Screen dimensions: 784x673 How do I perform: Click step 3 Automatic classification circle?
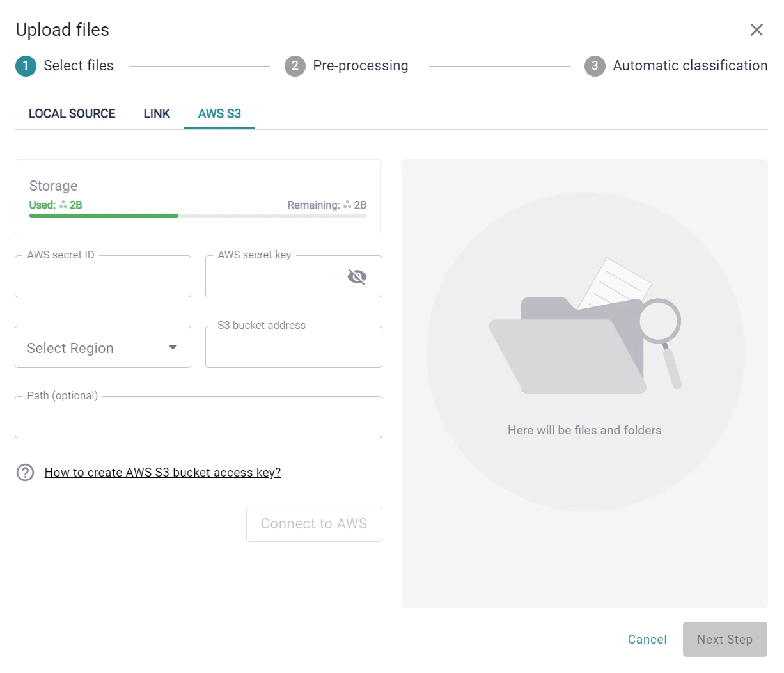coord(595,66)
